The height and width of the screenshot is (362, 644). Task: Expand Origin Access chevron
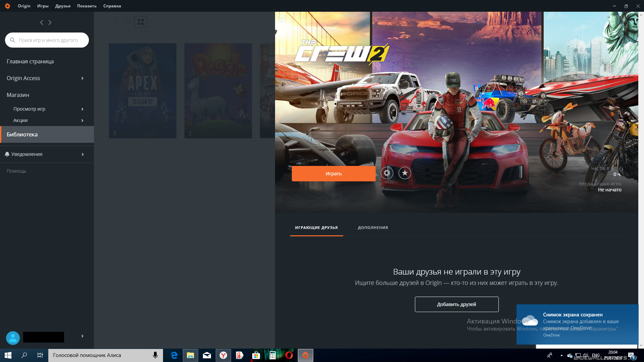pos(83,78)
